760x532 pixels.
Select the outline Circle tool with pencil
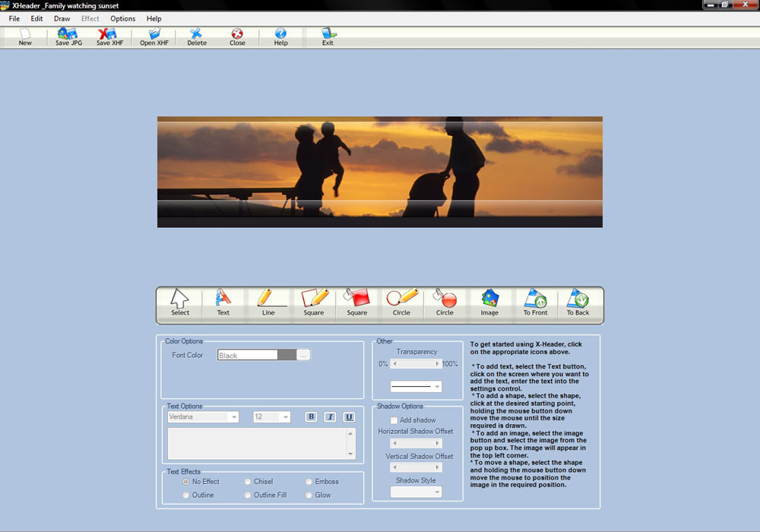401,302
